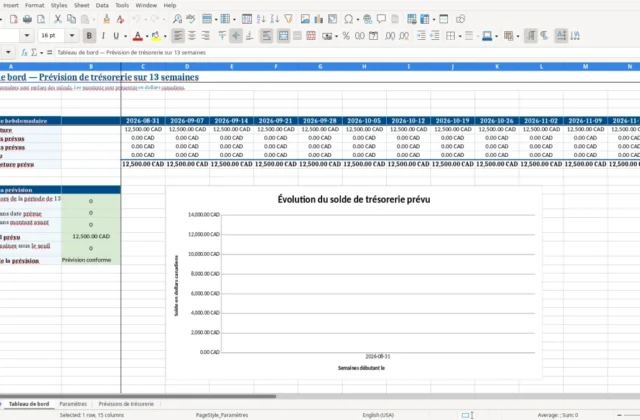Click the Formula equals button

[49, 52]
